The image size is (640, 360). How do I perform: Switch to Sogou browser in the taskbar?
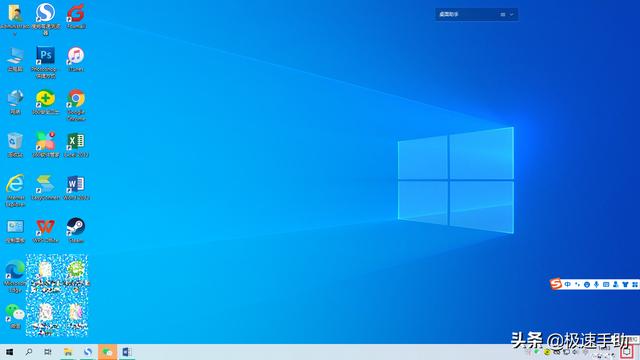point(88,352)
